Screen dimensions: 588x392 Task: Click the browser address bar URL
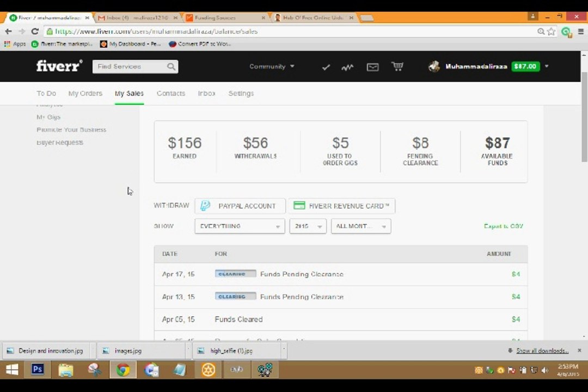tap(156, 32)
